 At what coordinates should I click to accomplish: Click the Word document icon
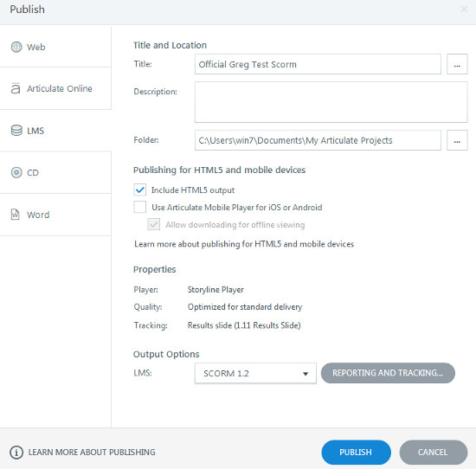click(16, 215)
